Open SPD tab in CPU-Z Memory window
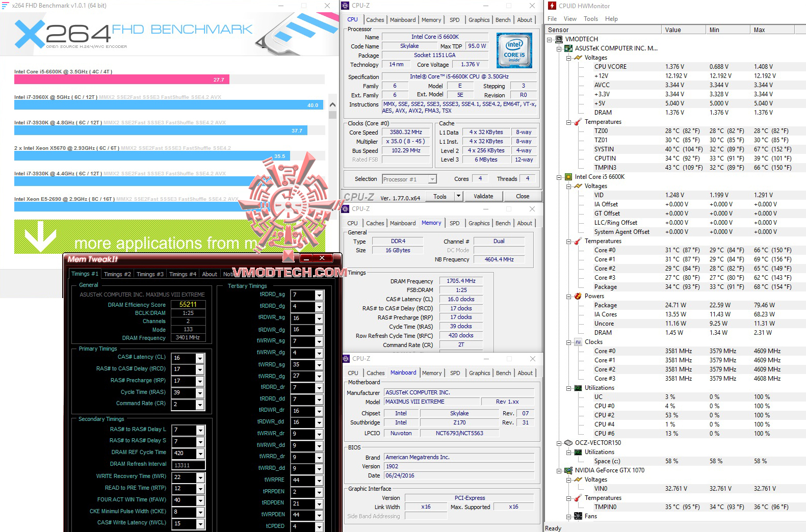The image size is (806, 532). coord(454,223)
